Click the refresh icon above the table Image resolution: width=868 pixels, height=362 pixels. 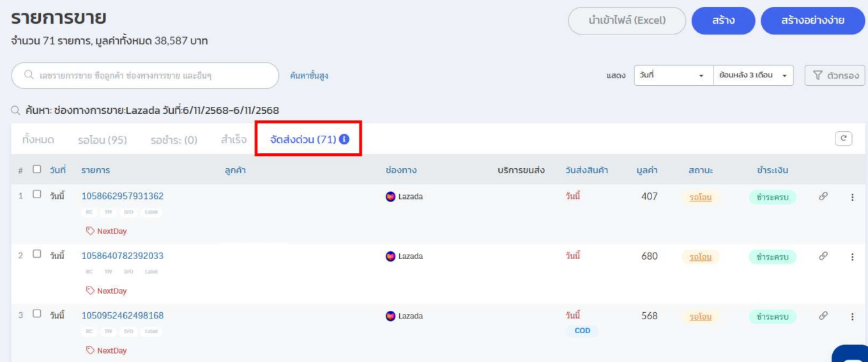[844, 139]
